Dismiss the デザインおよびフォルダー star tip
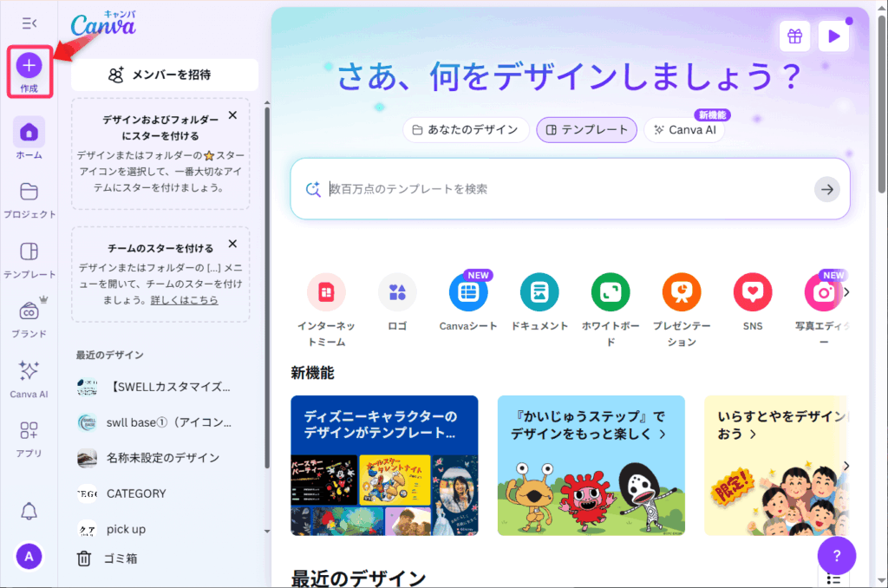The image size is (888, 588). 232,115
